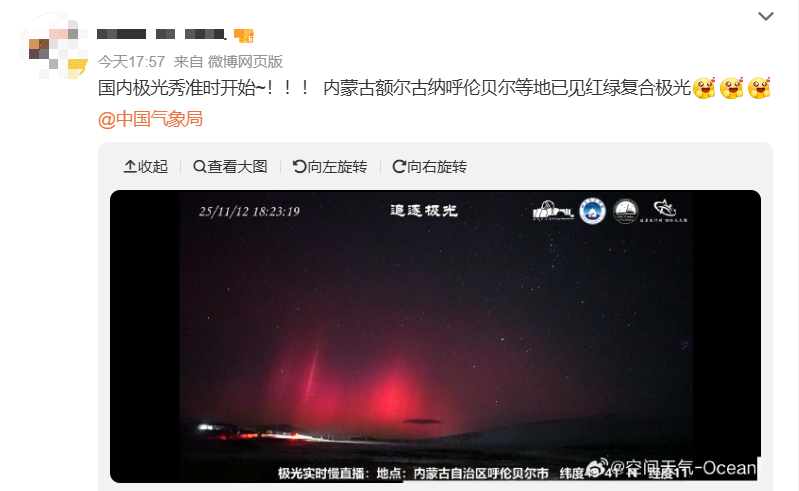This screenshot has width=799, height=491.
Task: Rotate the image left with 向左旋转
Action: pos(330,167)
